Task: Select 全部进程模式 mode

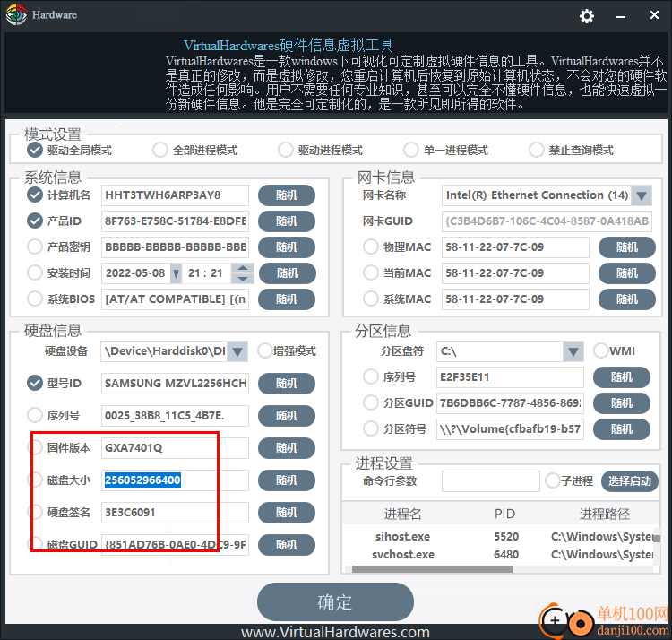Action: (160, 150)
